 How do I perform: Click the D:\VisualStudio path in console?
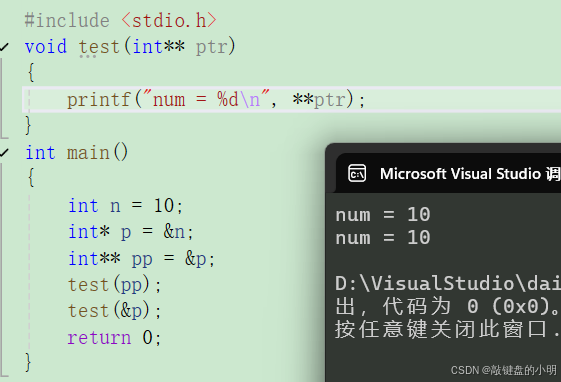[x=448, y=283]
